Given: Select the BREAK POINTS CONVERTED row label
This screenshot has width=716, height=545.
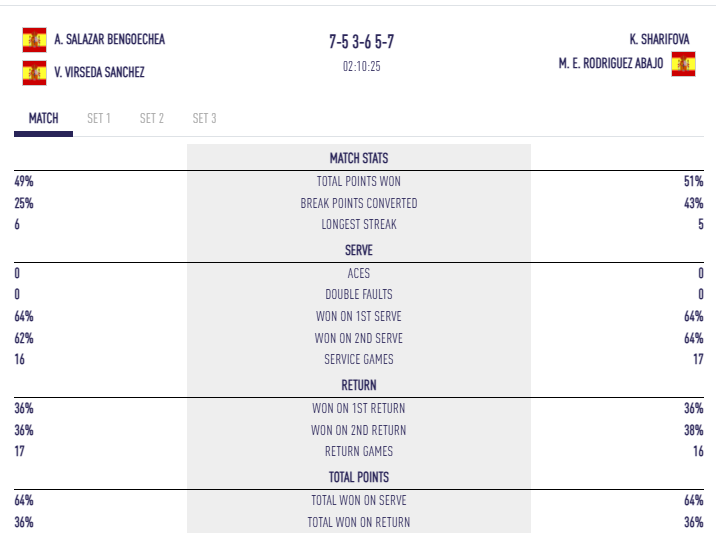Looking at the screenshot, I should [359, 203].
